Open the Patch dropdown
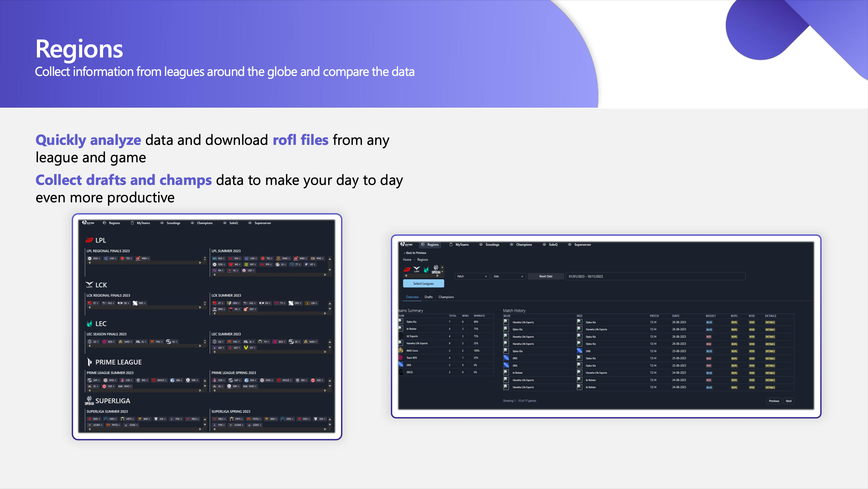This screenshot has height=489, width=868. (472, 276)
